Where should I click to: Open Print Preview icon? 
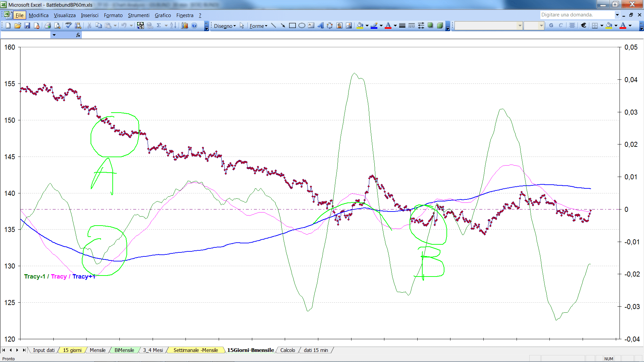(57, 25)
